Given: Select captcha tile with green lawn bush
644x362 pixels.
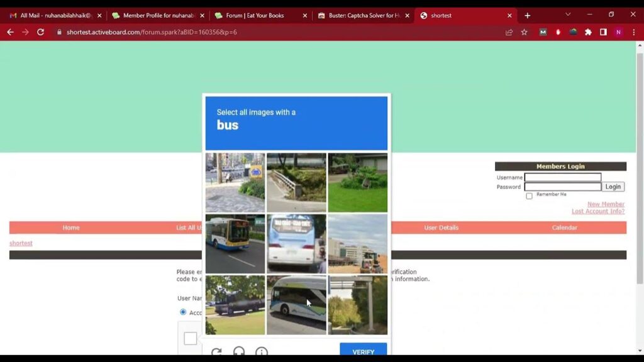Looking at the screenshot, I should point(358,183).
